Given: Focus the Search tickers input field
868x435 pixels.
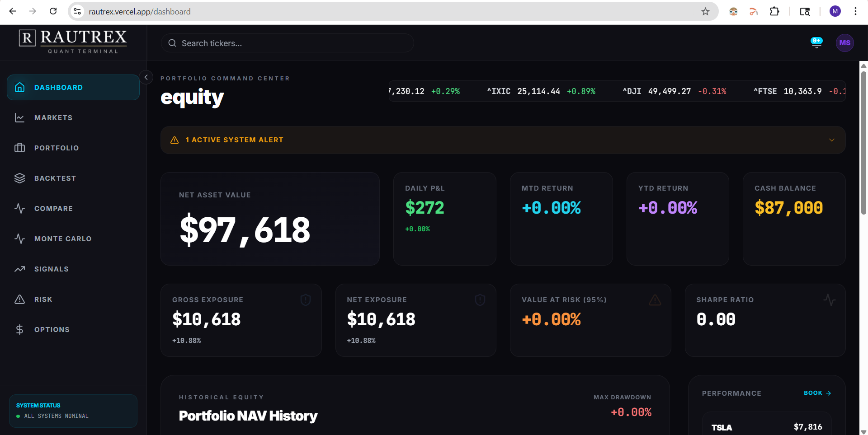Looking at the screenshot, I should (x=288, y=43).
